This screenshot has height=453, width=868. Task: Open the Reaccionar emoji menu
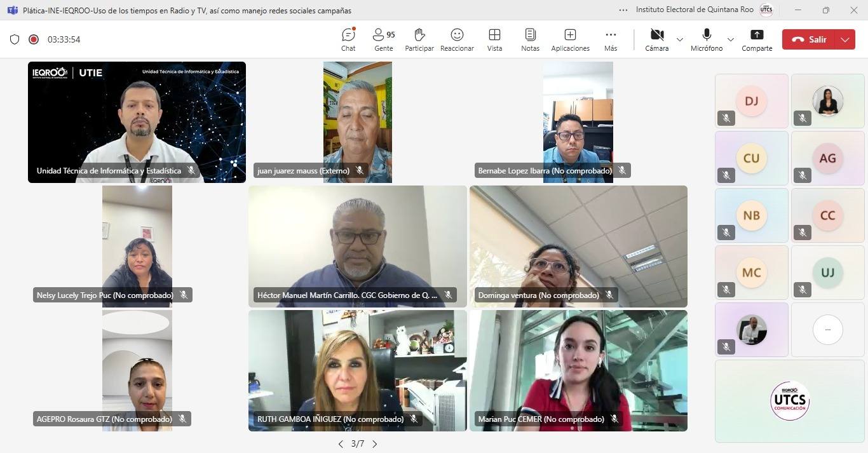pyautogui.click(x=457, y=39)
